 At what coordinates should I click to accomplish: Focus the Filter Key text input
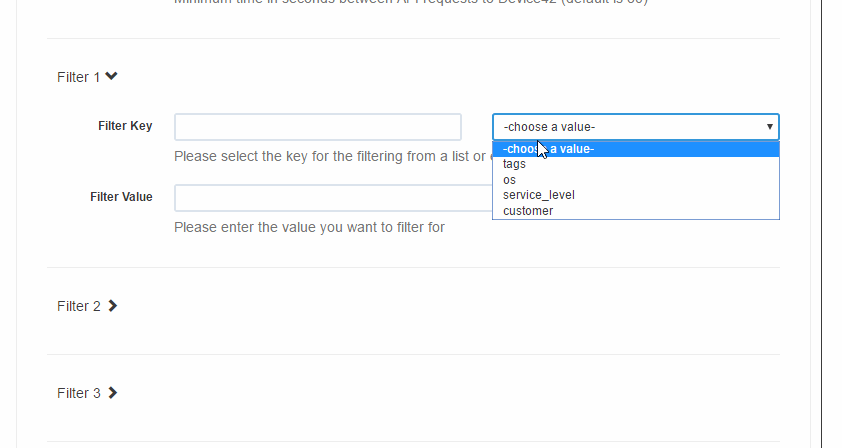(x=318, y=127)
